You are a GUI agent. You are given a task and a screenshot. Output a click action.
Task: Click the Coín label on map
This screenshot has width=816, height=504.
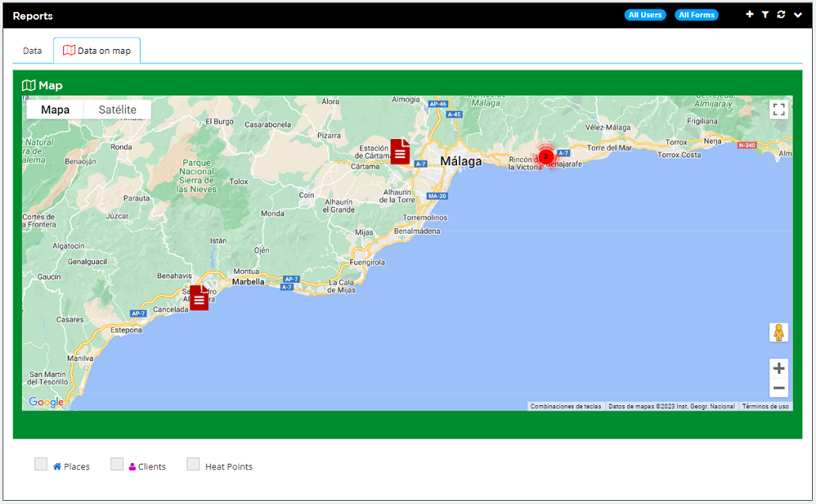(x=307, y=195)
